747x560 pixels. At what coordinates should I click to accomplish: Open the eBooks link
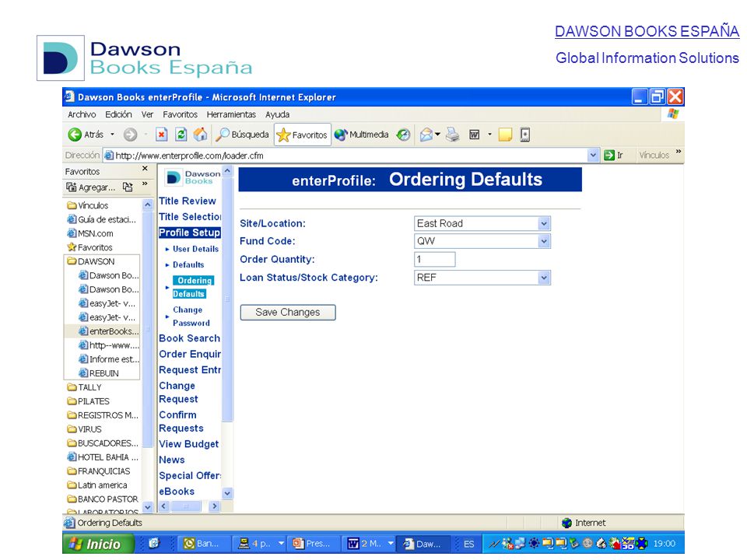click(x=177, y=492)
